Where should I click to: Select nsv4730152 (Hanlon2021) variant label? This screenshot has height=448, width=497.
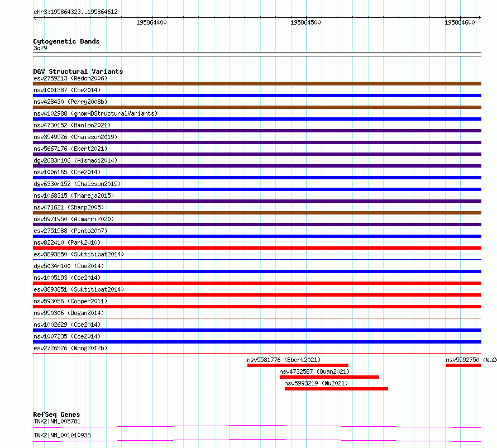click(x=72, y=125)
